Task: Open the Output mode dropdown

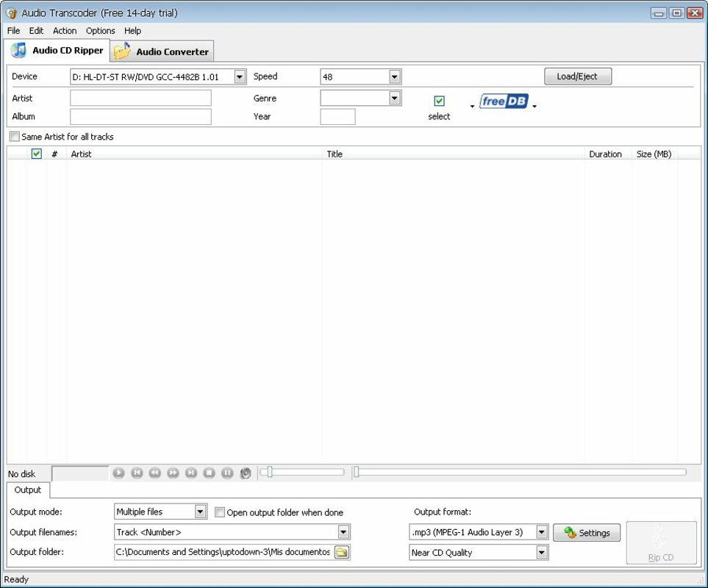Action: pos(201,512)
